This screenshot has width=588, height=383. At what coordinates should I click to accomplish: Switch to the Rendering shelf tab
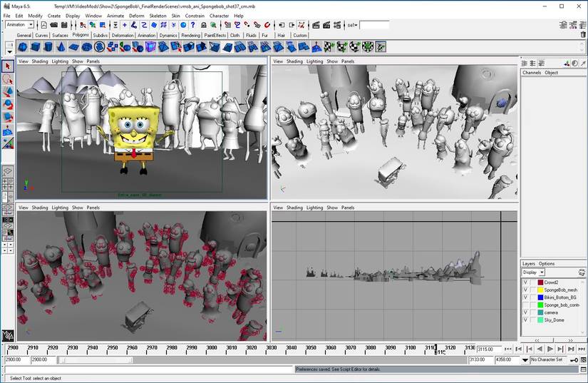coord(190,35)
